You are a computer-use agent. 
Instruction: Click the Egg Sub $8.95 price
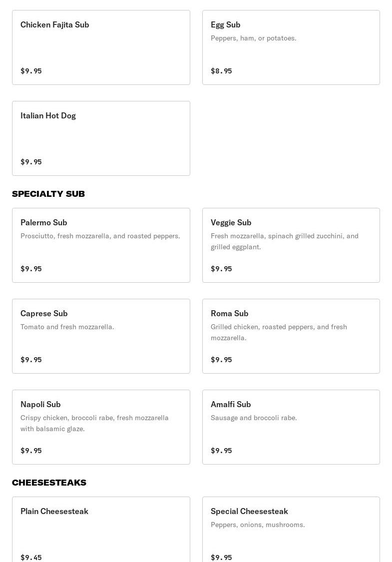pos(221,71)
